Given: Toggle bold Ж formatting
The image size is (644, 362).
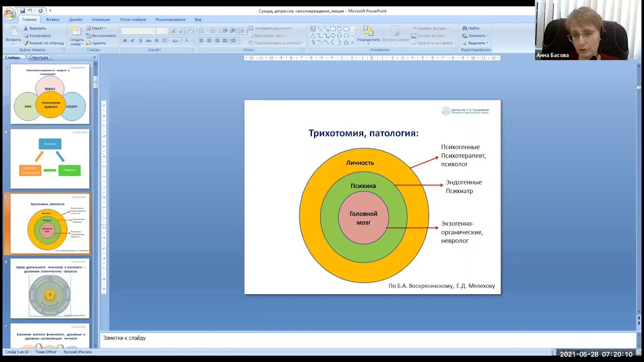Looking at the screenshot, I should pyautogui.click(x=125, y=41).
